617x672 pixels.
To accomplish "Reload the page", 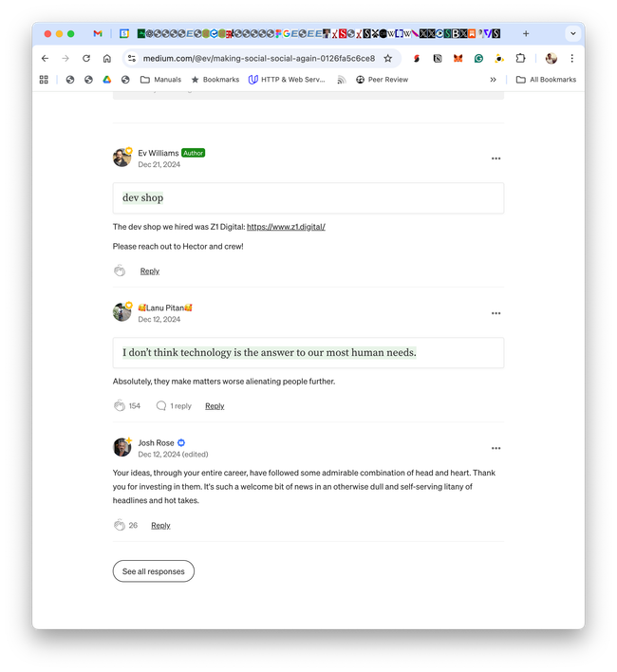I will coord(86,58).
